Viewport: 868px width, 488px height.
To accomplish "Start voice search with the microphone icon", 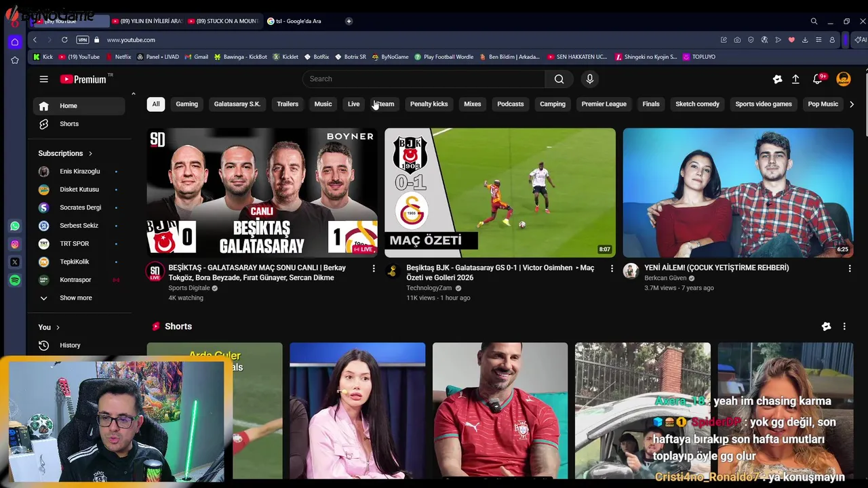I will click(x=589, y=79).
